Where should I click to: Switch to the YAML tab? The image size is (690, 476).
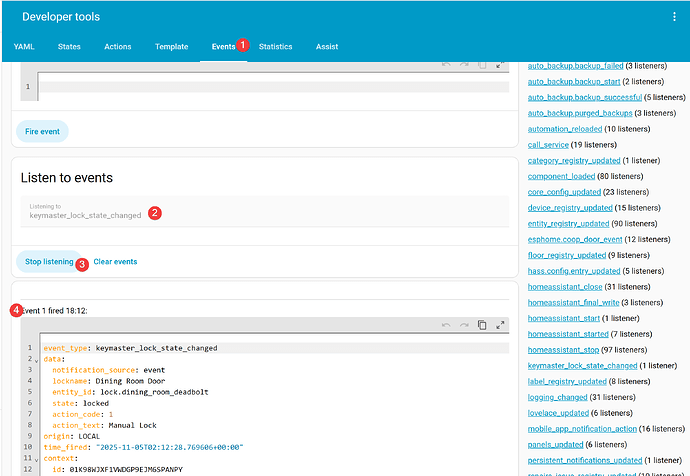[x=24, y=47]
